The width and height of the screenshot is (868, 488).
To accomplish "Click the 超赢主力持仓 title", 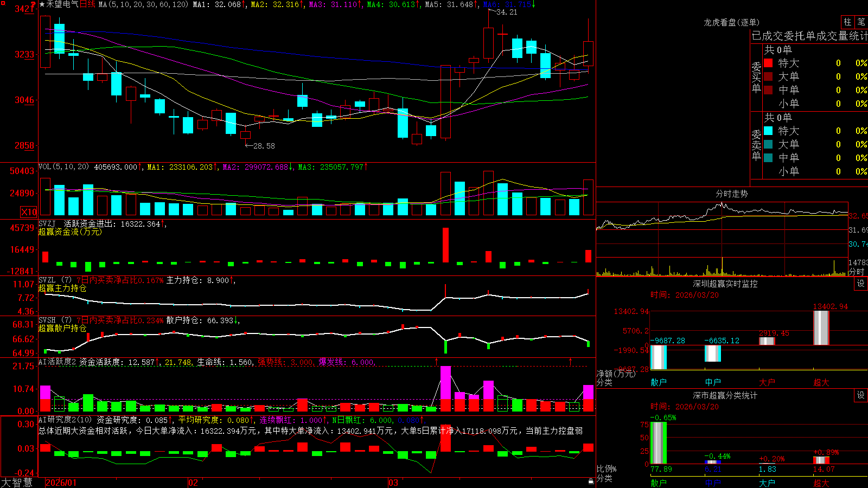I will pos(62,288).
